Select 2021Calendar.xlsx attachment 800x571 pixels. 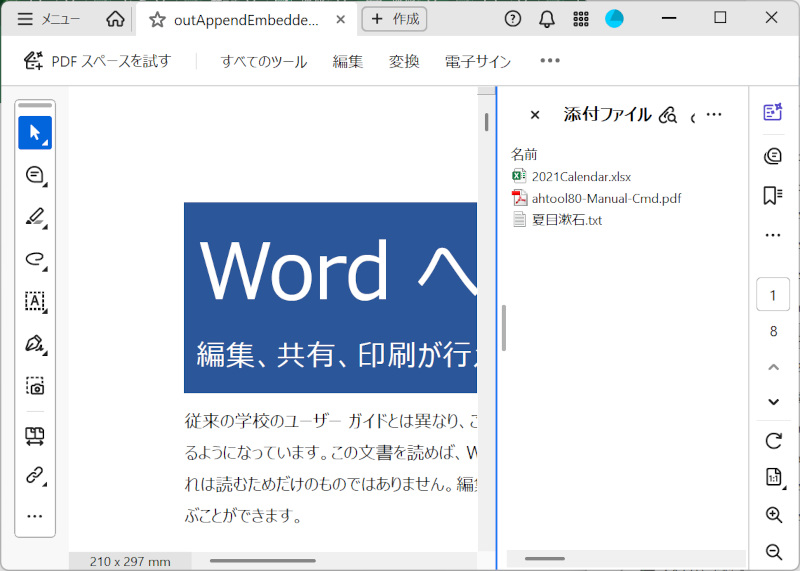coord(571,177)
